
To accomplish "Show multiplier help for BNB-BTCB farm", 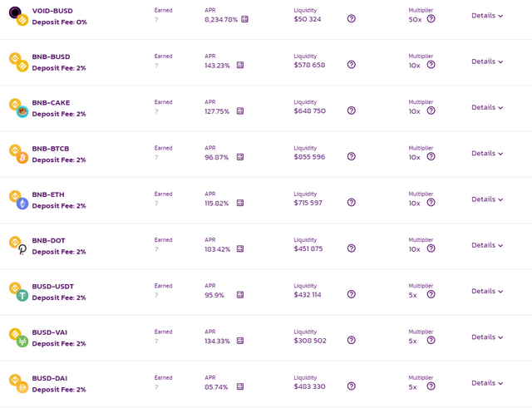I will (x=431, y=156).
